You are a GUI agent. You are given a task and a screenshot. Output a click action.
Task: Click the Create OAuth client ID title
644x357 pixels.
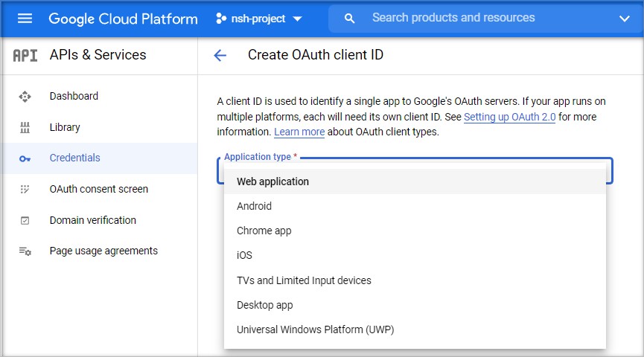pyautogui.click(x=316, y=54)
